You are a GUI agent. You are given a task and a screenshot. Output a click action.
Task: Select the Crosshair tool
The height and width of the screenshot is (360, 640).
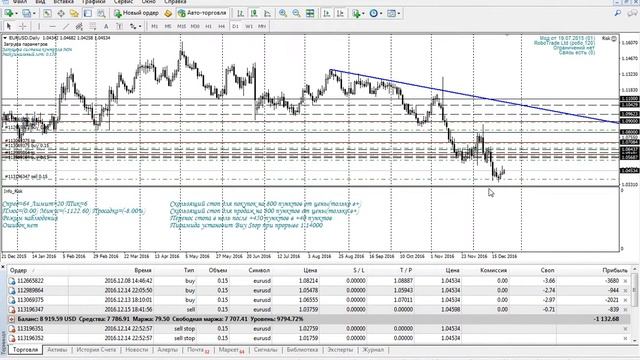(23, 27)
